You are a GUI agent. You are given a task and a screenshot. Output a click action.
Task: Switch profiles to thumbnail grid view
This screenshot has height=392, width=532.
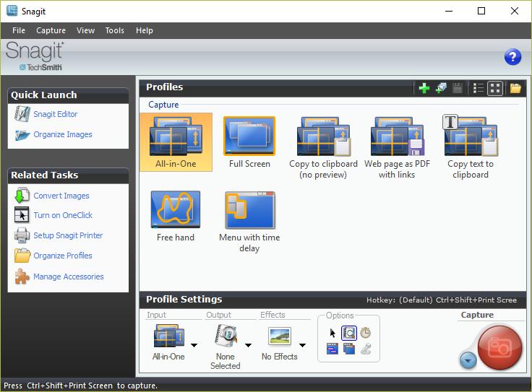495,88
